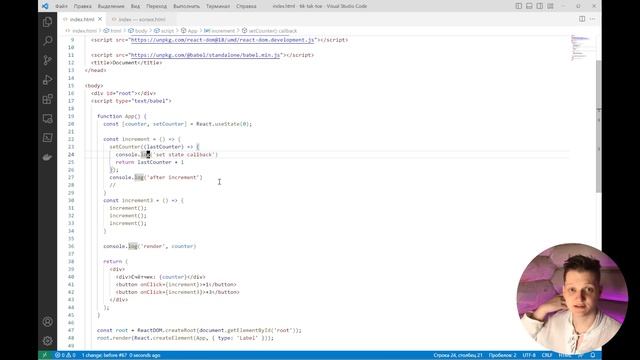The width and height of the screenshot is (640, 360).
Task: Toggle the secondary sidebar layout icon
Action: point(540,6)
